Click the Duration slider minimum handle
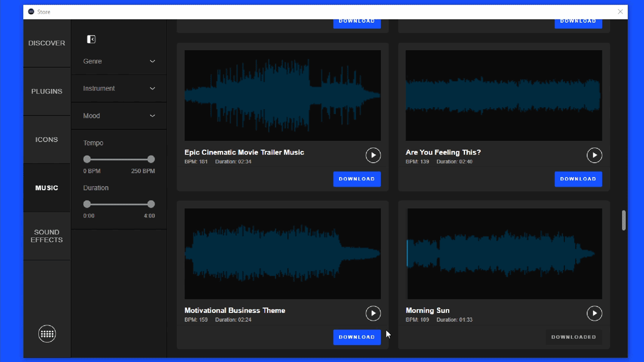Viewport: 644px width, 362px height. pos(87,204)
